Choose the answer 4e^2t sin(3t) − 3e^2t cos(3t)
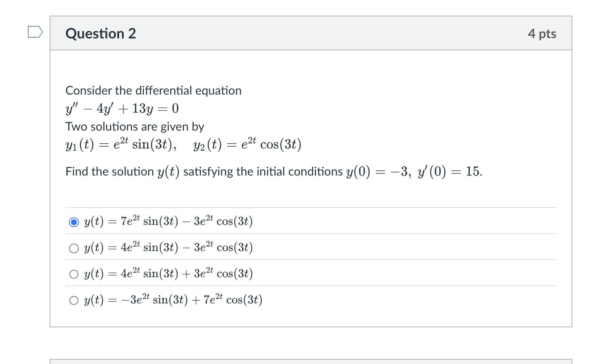The width and height of the screenshot is (611, 364). point(73,248)
